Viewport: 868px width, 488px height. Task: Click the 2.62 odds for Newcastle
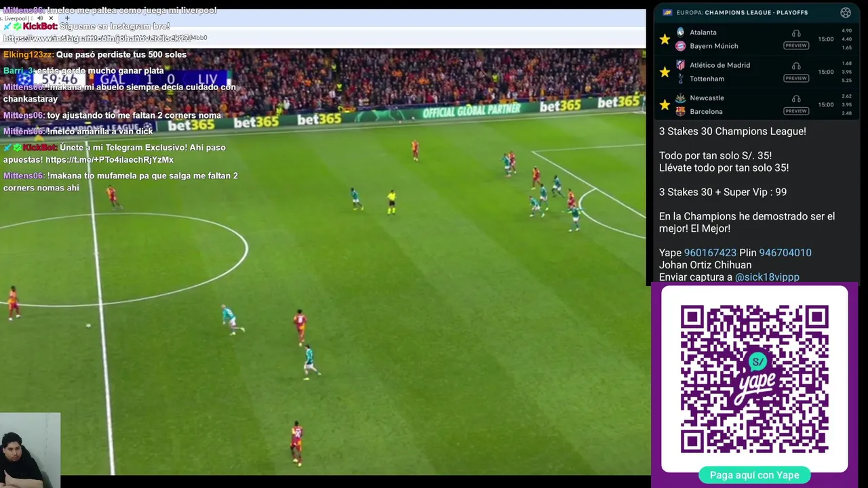846,96
